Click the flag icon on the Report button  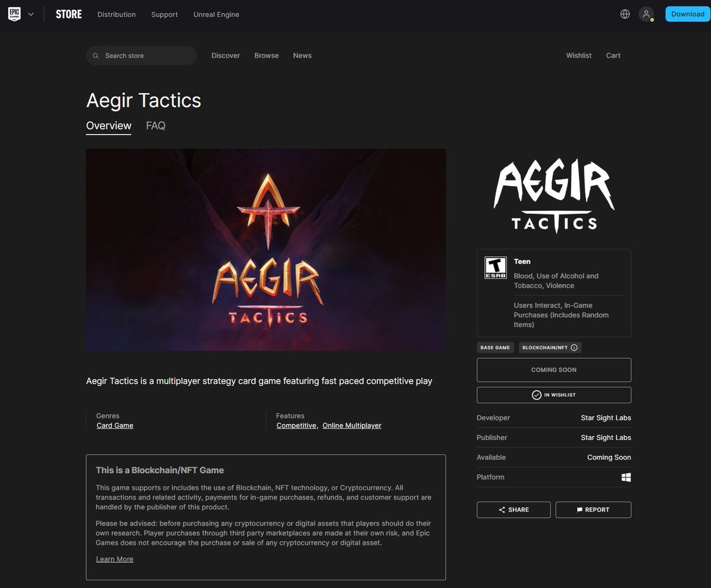click(x=579, y=509)
